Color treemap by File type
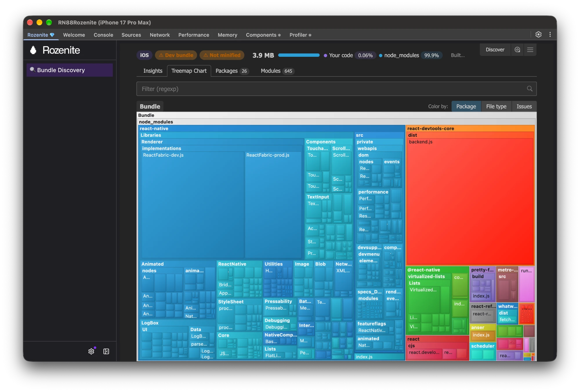Screen dimensions: 580x392 click(x=496, y=106)
